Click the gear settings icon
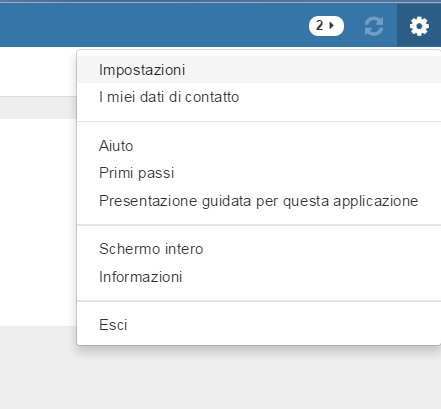Viewport: 441px width, 409px height. 419,26
